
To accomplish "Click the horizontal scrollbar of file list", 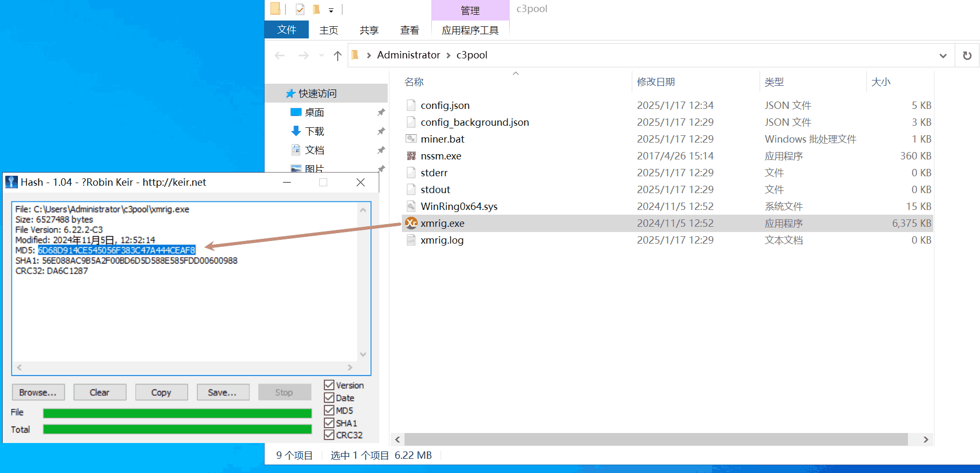I will (x=655, y=439).
